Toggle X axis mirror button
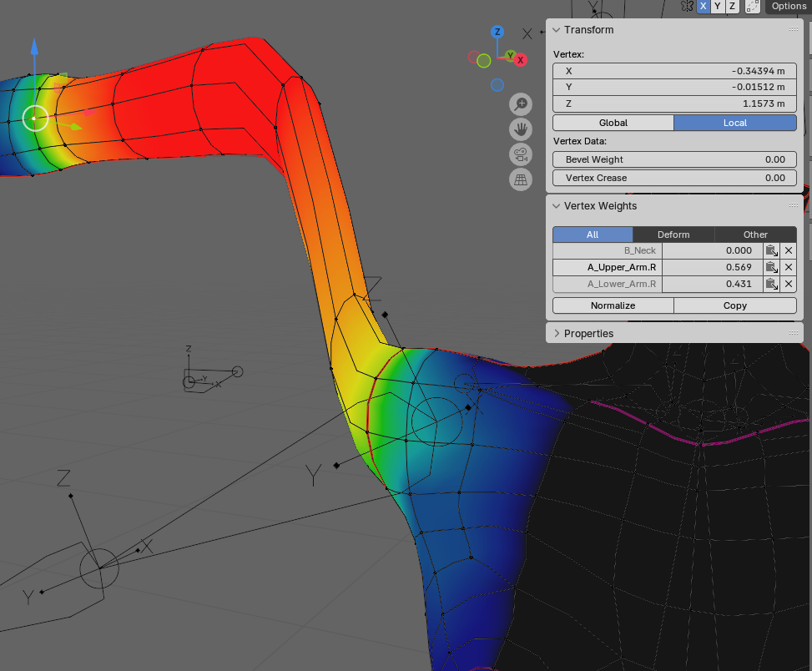This screenshot has width=812, height=671. pos(703,6)
